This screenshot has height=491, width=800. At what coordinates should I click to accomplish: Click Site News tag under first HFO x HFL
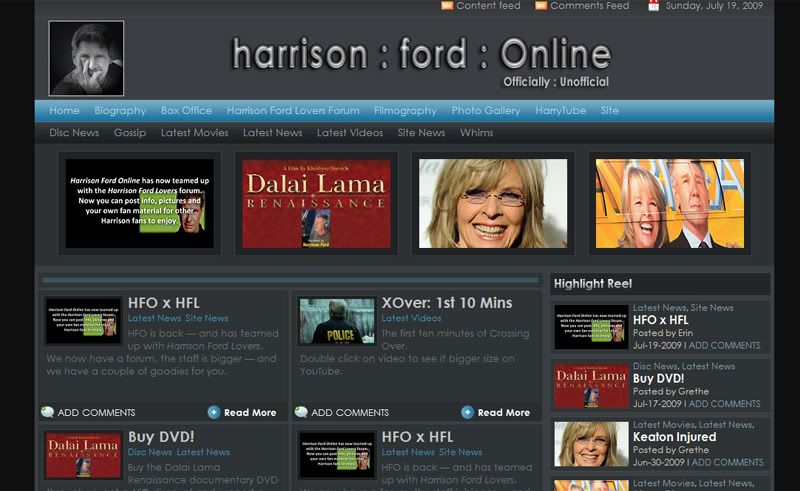pos(207,318)
